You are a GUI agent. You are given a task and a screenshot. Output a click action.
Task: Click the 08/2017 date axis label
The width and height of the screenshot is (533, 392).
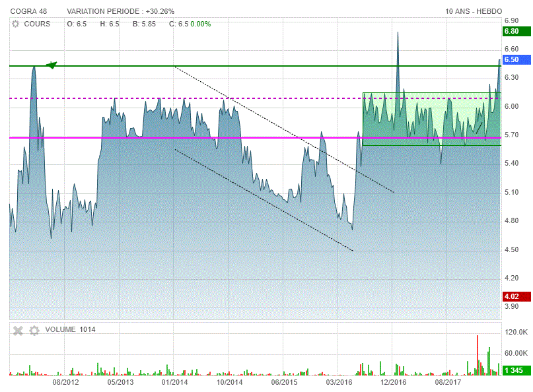click(x=448, y=383)
